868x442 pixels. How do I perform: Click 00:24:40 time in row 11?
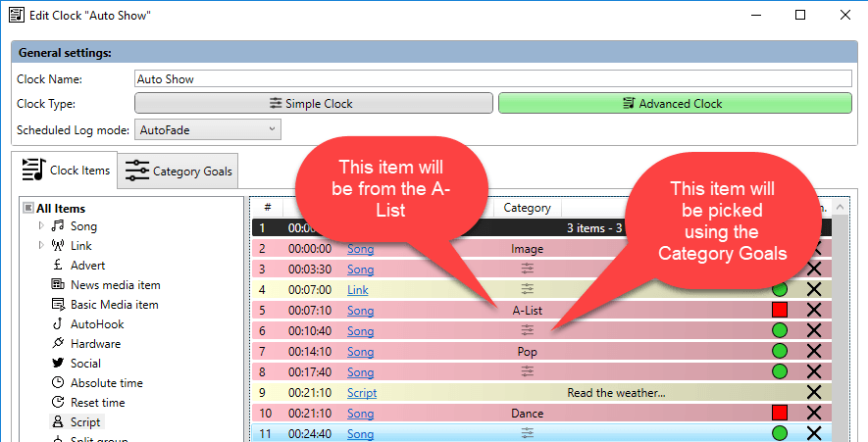(310, 434)
